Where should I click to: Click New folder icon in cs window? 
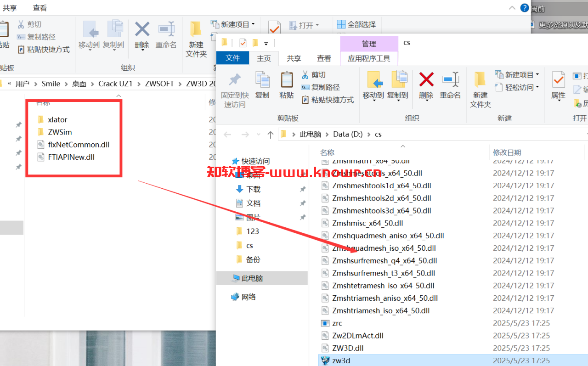480,80
